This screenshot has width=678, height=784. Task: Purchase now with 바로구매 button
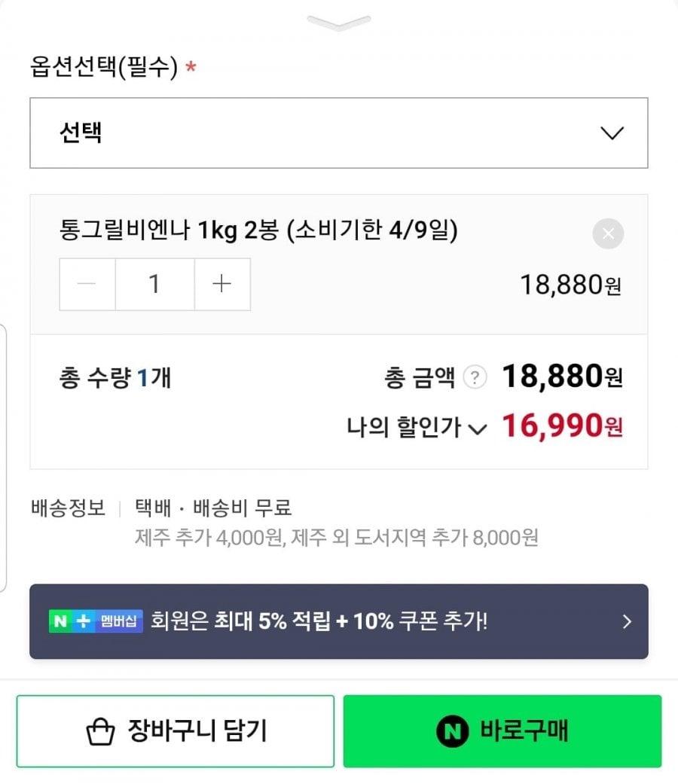[502, 731]
